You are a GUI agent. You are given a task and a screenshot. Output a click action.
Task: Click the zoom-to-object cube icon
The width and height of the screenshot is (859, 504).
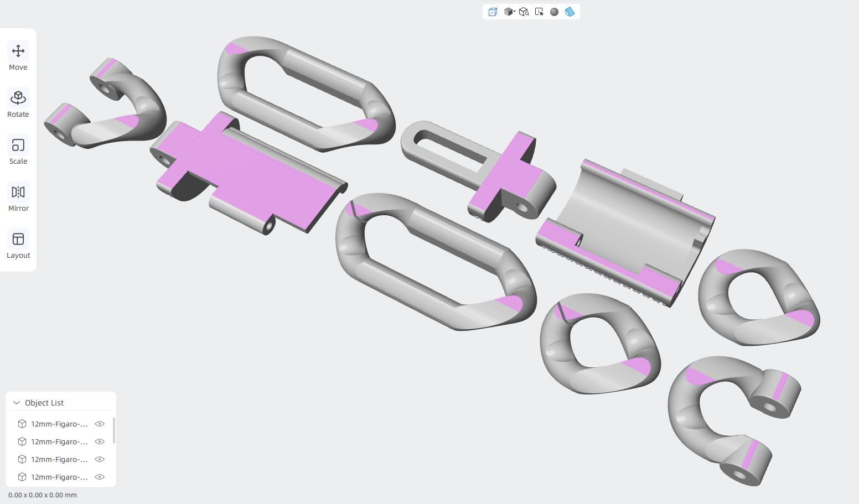coord(524,12)
